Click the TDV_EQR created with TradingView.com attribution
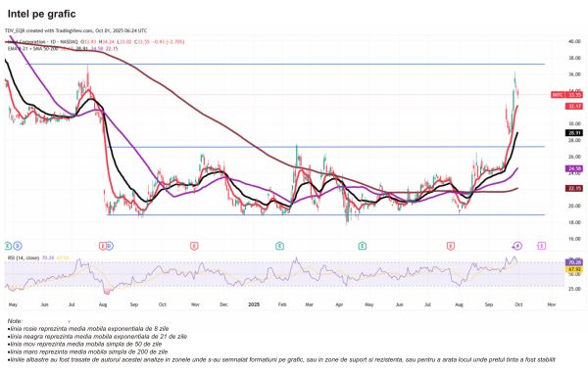588x371 pixels. pos(75,30)
